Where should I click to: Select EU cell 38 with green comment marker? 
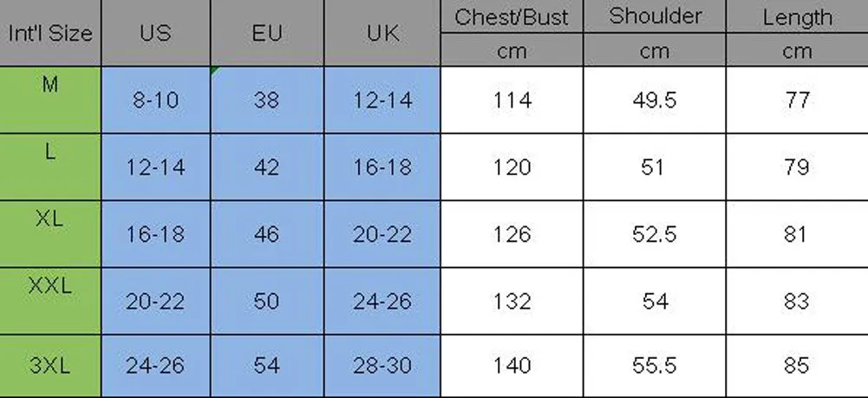pos(267,100)
